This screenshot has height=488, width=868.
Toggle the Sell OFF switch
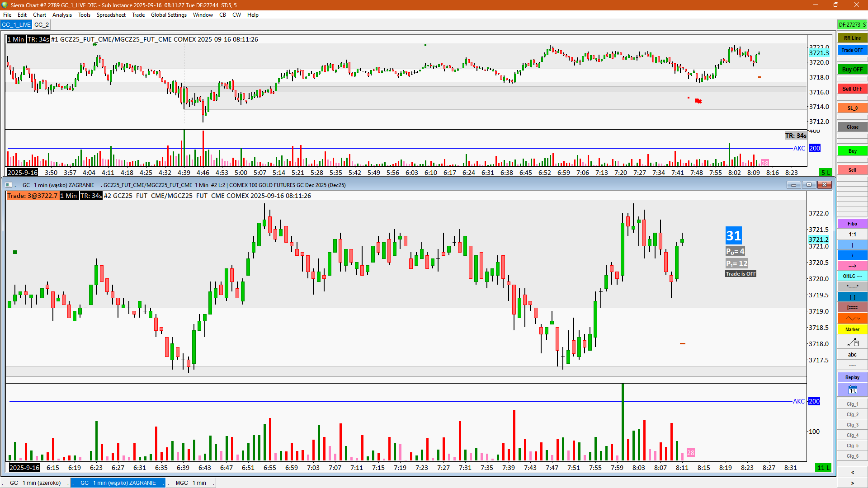coord(852,89)
